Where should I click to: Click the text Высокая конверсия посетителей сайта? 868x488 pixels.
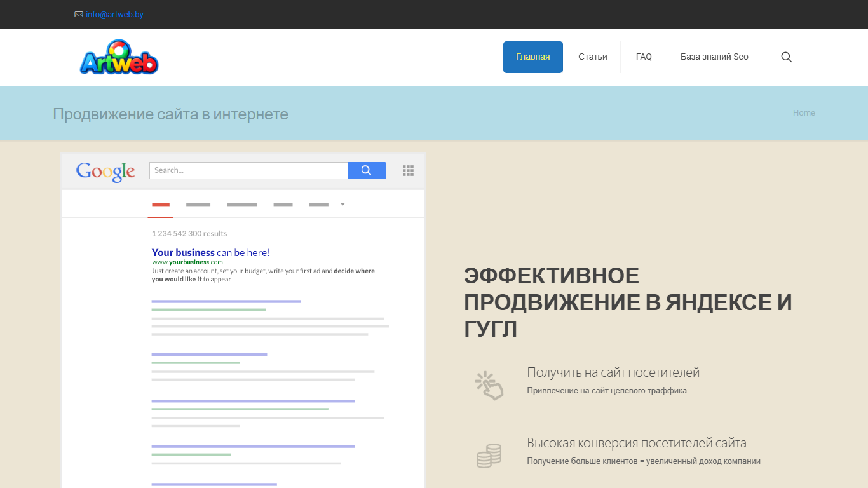tap(637, 443)
